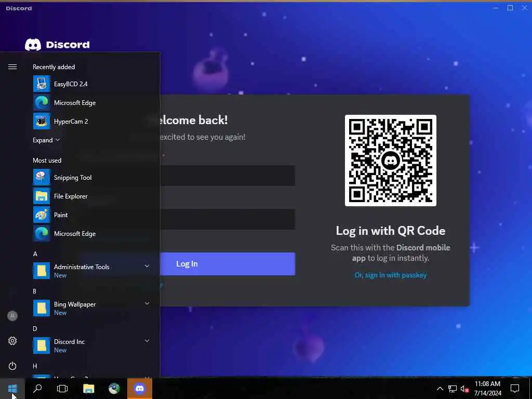Open File Explorer on taskbar
This screenshot has width=532, height=399.
[88, 388]
